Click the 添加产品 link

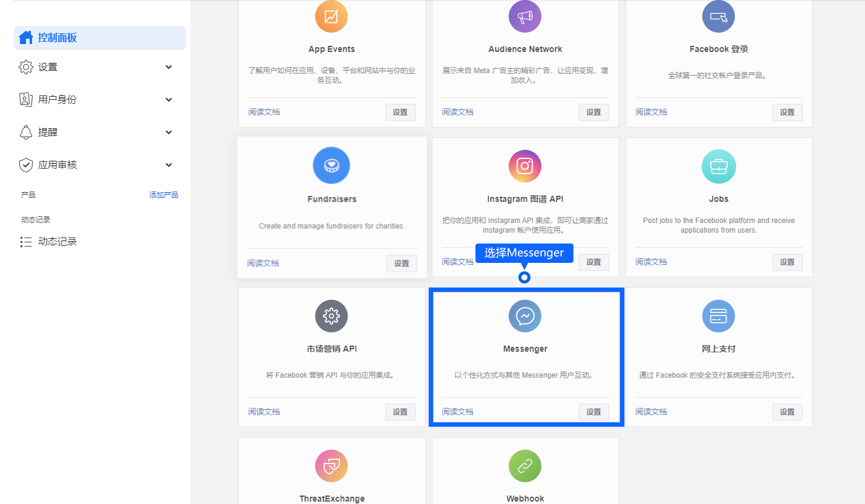click(x=164, y=195)
